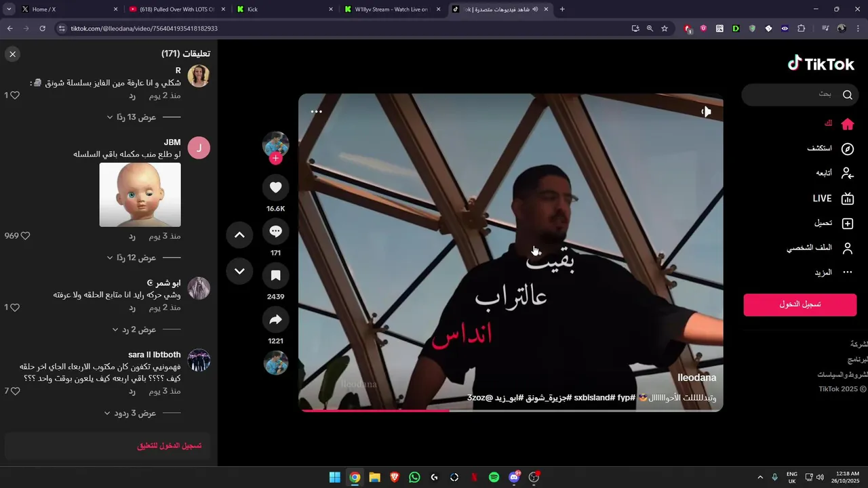Open Spotify from taskbar
This screenshot has height=488, width=868.
tap(494, 477)
